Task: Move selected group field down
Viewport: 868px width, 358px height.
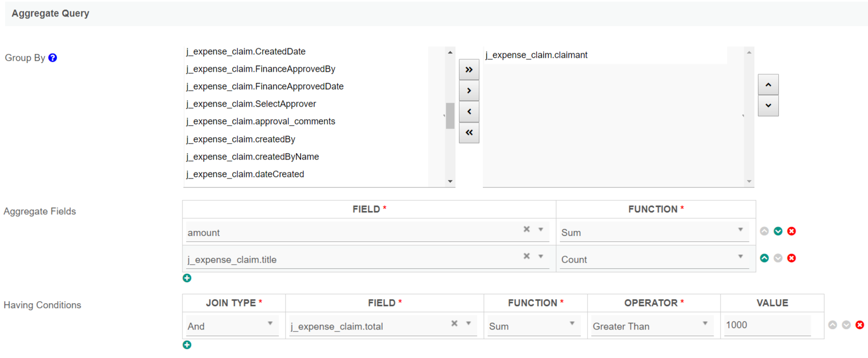Action: [768, 106]
